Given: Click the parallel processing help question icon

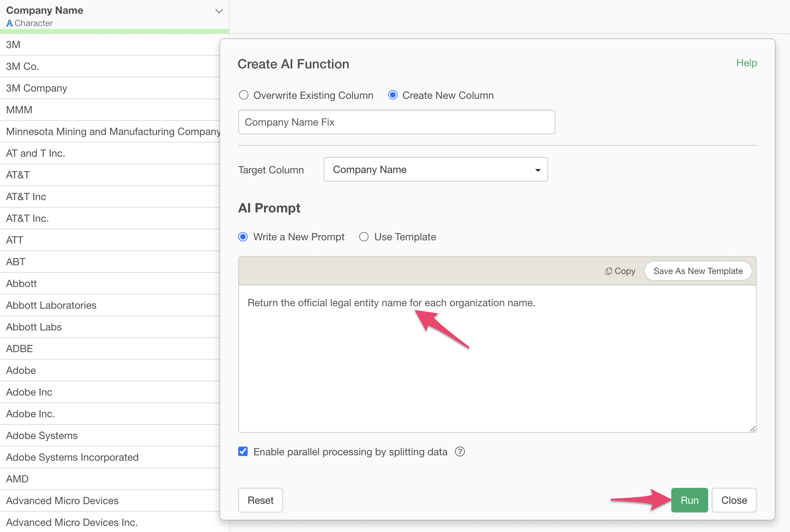Looking at the screenshot, I should [x=460, y=452].
